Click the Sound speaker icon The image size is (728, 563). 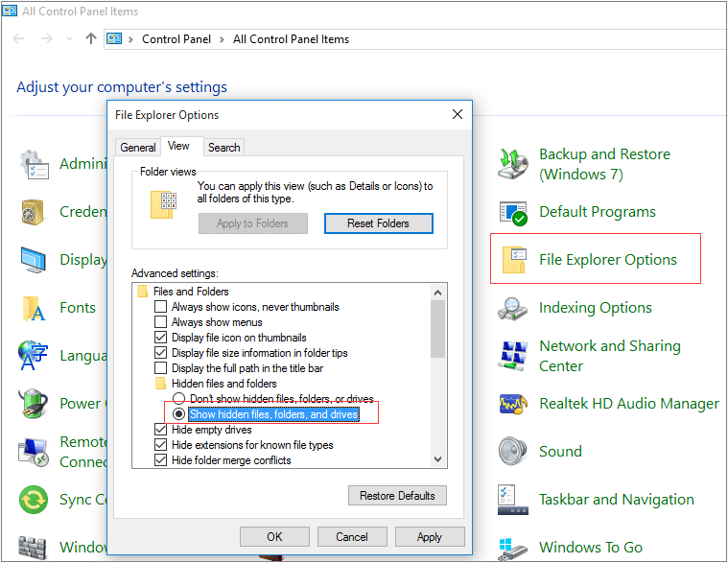pyautogui.click(x=514, y=452)
